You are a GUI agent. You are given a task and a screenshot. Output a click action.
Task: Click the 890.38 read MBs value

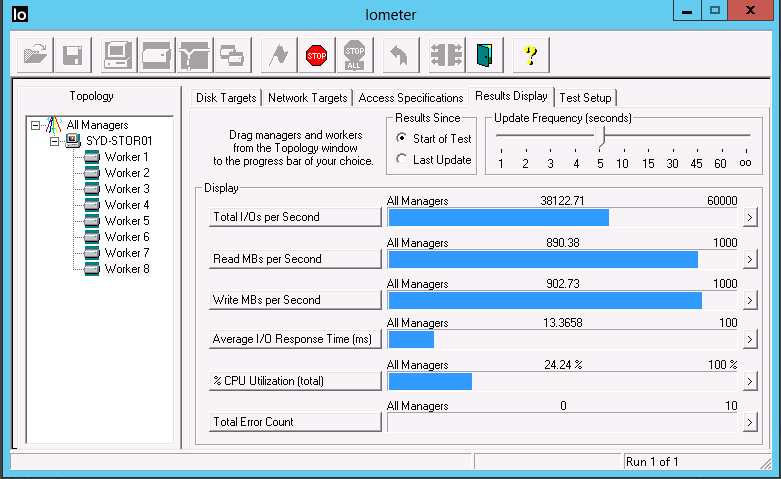point(563,242)
